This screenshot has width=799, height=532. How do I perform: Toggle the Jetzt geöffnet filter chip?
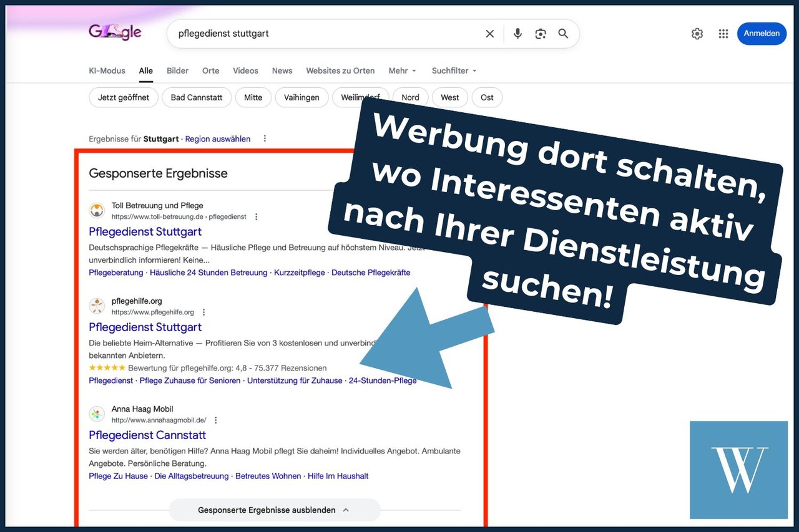pyautogui.click(x=124, y=97)
